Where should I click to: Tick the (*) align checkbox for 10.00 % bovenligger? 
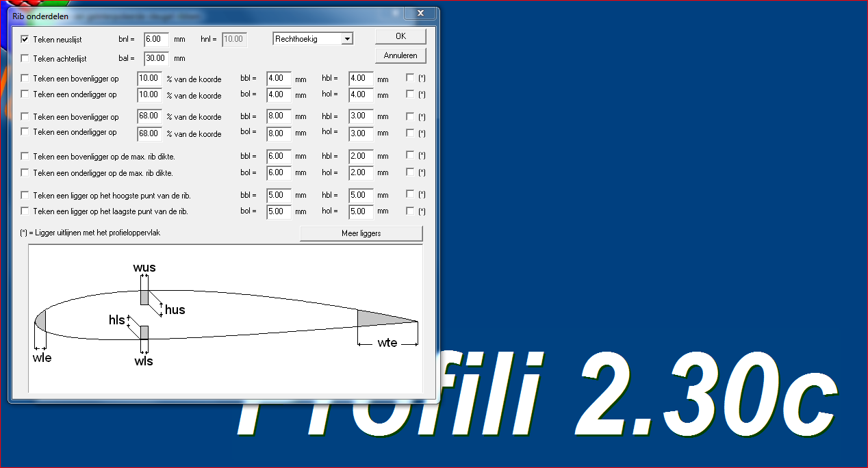(x=411, y=78)
